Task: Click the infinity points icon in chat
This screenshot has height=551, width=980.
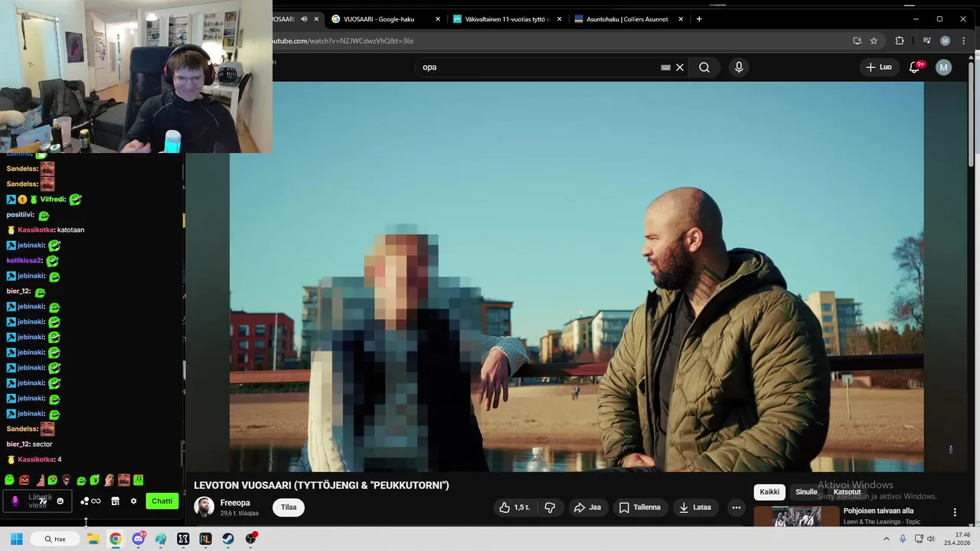Action: [x=96, y=501]
